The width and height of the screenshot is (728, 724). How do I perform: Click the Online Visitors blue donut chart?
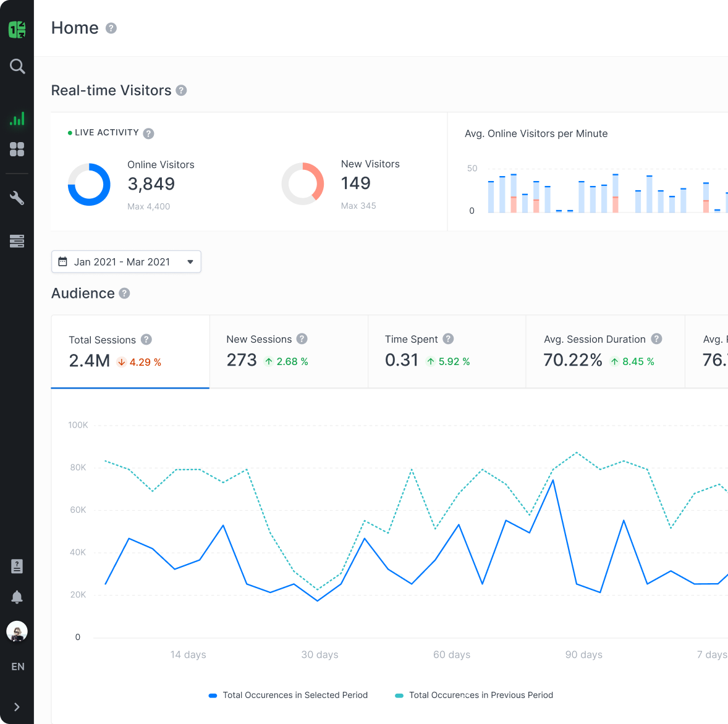(x=89, y=184)
